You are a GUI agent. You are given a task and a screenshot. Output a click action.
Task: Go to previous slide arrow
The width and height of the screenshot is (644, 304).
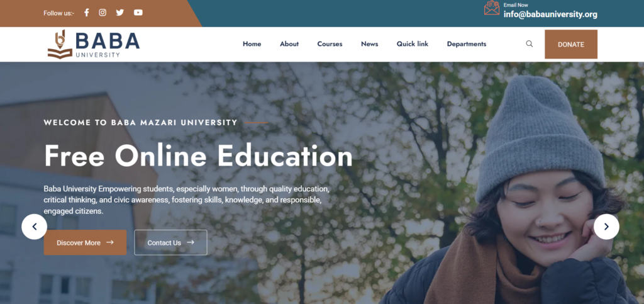click(34, 227)
